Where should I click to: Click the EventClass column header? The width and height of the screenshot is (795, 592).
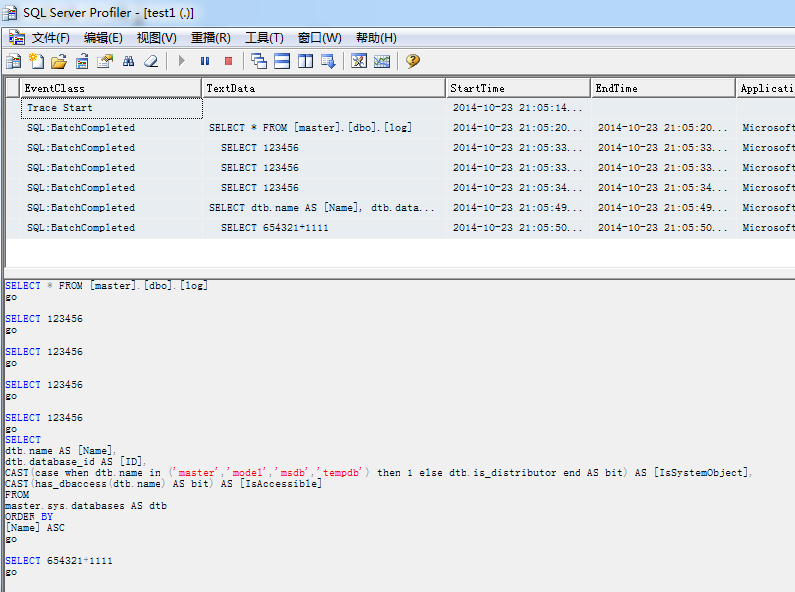pyautogui.click(x=111, y=88)
